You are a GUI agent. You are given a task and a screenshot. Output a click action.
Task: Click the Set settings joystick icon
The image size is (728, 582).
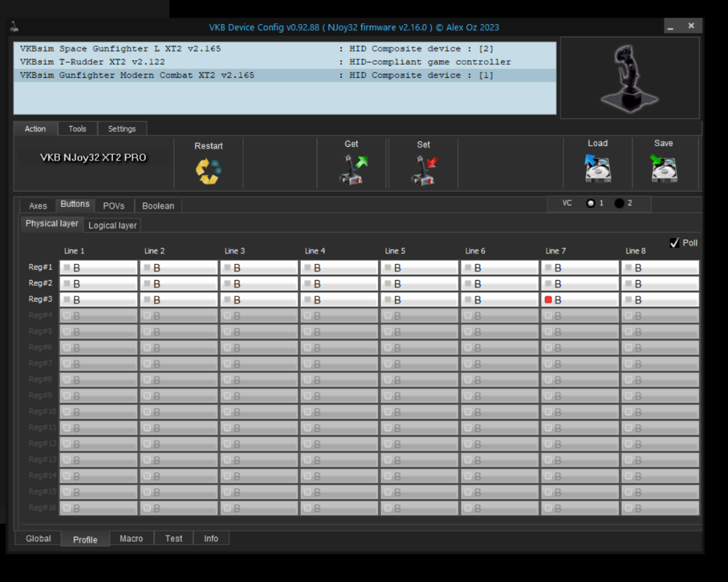click(x=424, y=171)
